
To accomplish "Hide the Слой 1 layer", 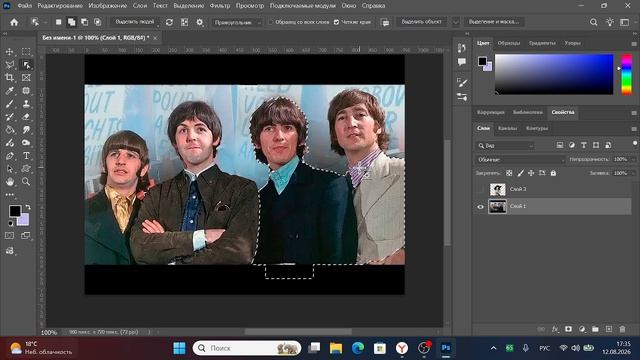I will pos(480,207).
